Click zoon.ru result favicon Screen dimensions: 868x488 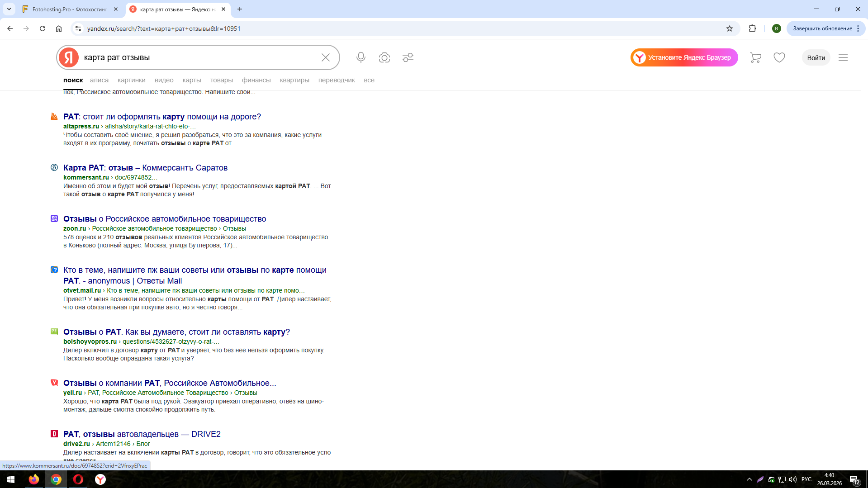[54, 218]
